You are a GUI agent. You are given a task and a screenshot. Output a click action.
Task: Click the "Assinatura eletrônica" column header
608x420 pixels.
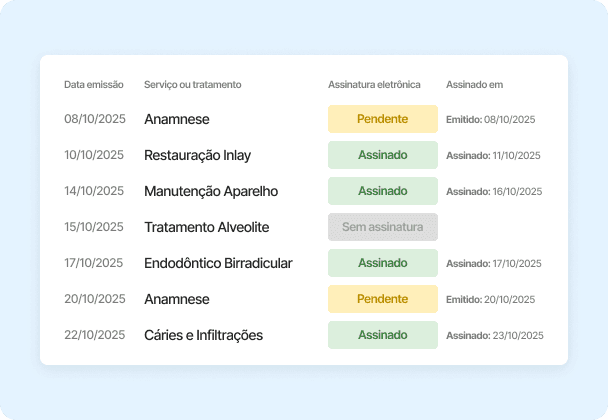(x=374, y=84)
